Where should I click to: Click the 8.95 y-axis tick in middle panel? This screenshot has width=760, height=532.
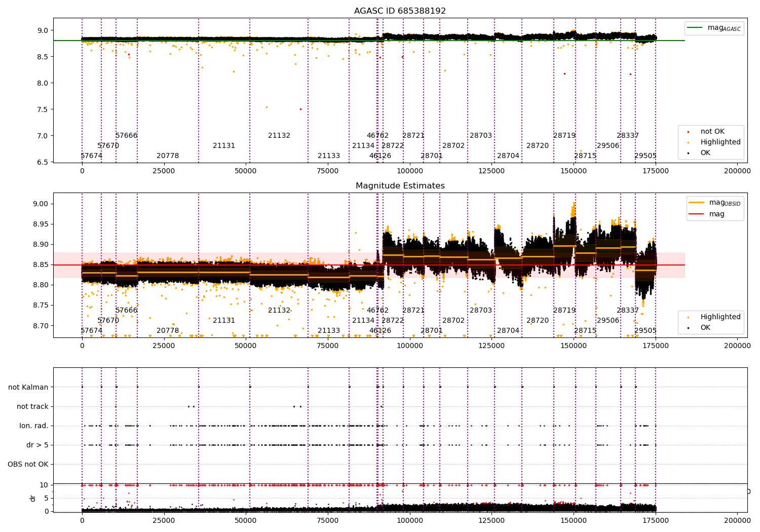[x=42, y=224]
